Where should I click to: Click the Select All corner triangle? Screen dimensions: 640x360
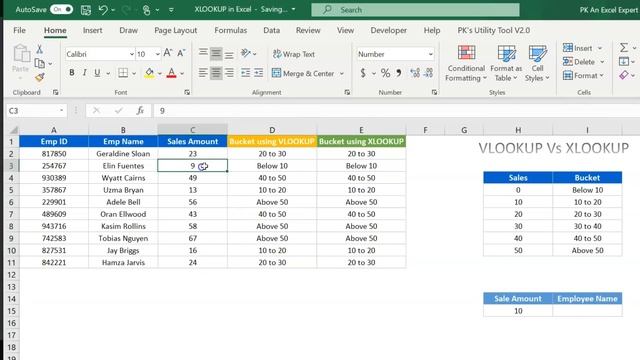13,130
